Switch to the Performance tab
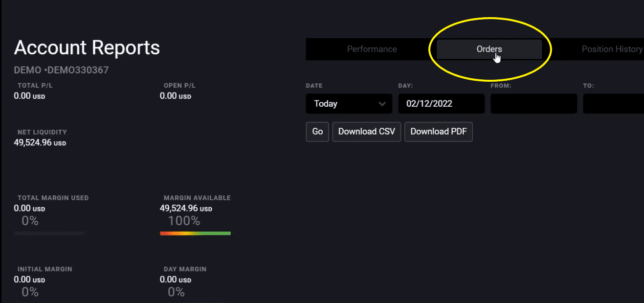The height and width of the screenshot is (303, 644). coord(372,49)
